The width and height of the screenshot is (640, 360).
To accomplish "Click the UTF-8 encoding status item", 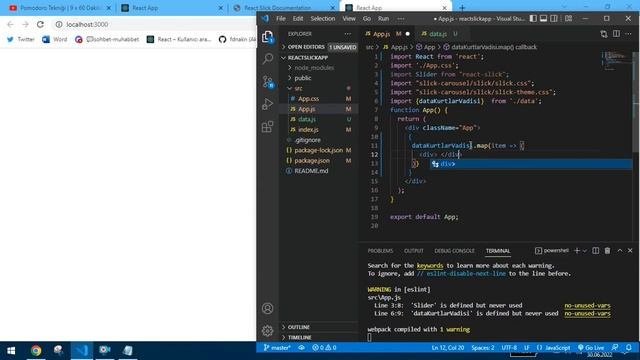I will click(509, 348).
